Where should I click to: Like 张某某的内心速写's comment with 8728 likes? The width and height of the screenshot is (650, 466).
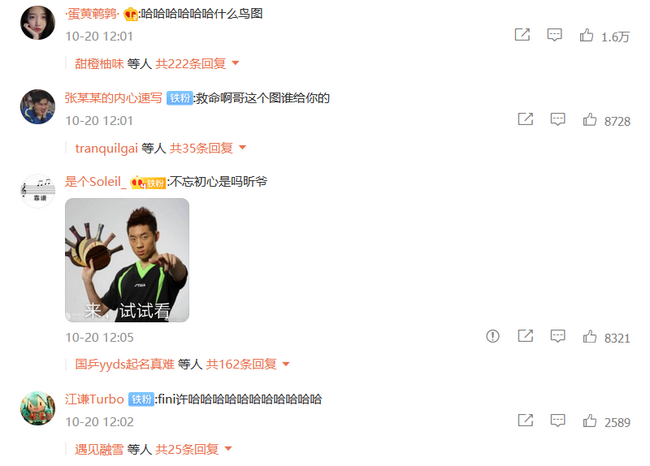point(589,120)
